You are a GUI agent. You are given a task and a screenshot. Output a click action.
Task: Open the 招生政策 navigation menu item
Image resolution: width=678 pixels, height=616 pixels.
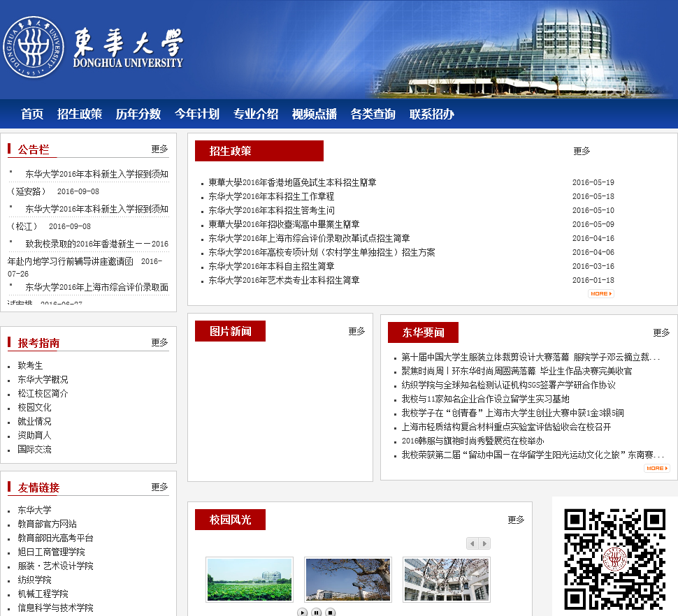80,114
